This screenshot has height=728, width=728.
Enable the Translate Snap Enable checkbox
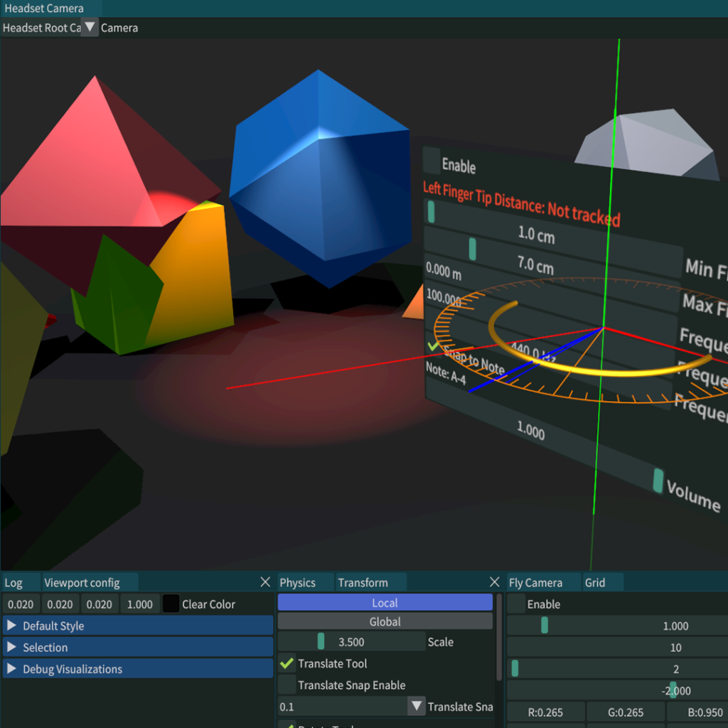(287, 685)
